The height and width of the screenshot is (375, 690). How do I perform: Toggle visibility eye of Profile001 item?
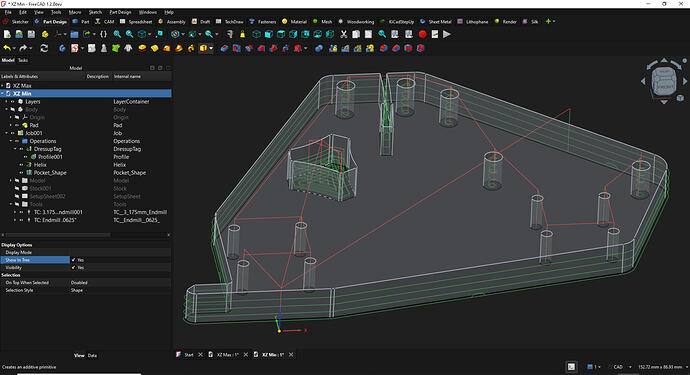26,157
